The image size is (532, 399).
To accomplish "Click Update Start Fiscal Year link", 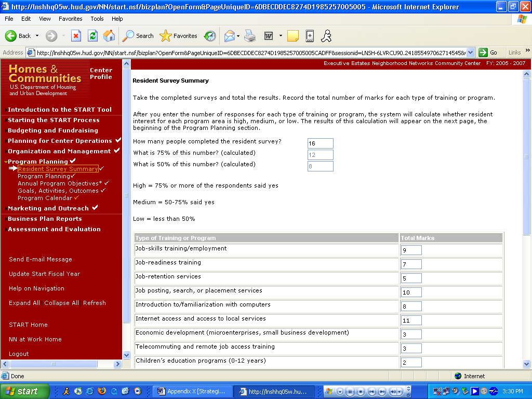I will click(45, 274).
